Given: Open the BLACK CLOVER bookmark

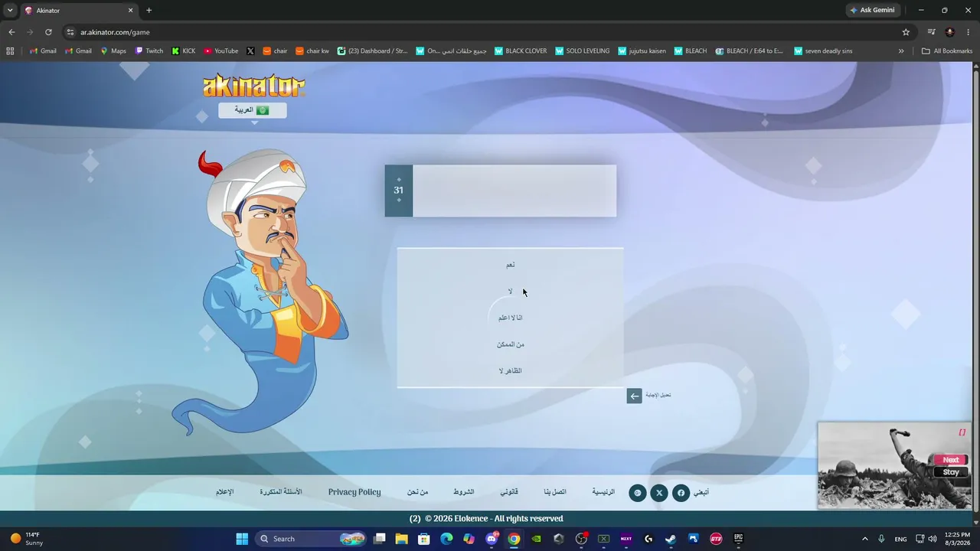Looking at the screenshot, I should pos(521,51).
